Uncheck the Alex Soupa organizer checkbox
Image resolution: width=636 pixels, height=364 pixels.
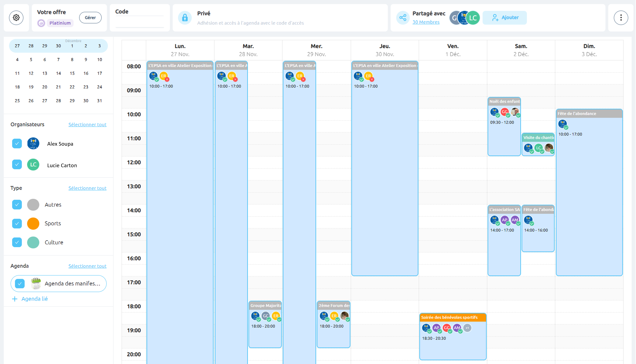point(17,143)
